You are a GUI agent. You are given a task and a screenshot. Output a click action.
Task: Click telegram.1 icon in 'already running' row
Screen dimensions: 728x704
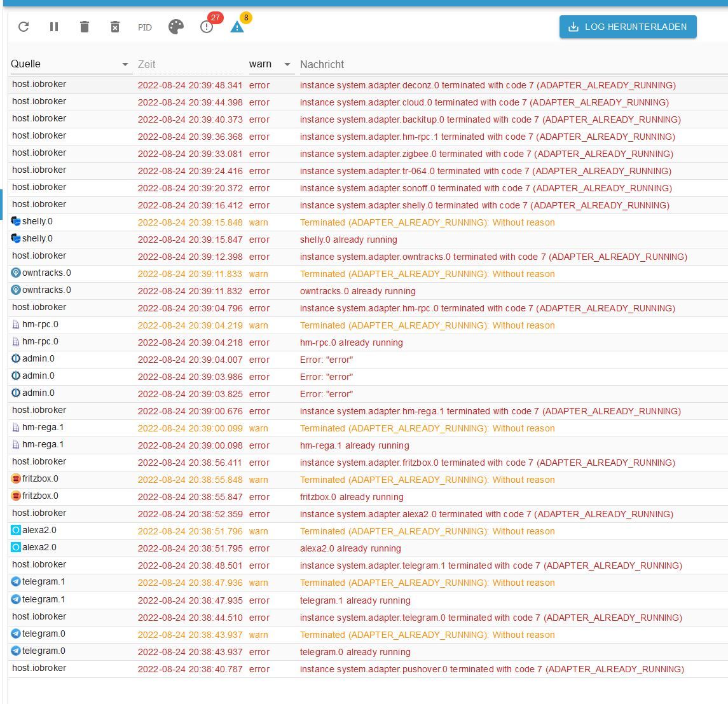(16, 600)
